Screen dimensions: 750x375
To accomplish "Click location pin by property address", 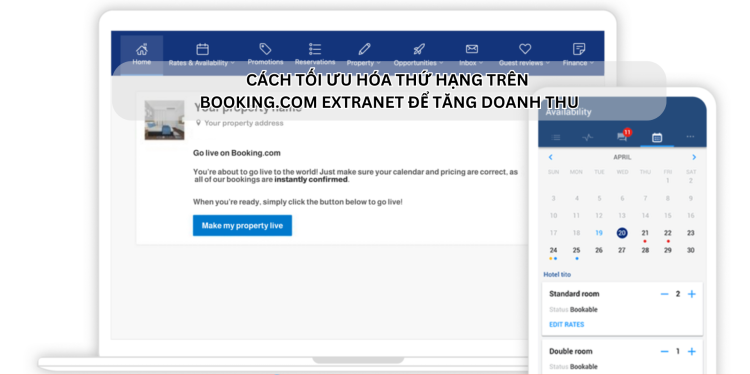I will pos(199,123).
